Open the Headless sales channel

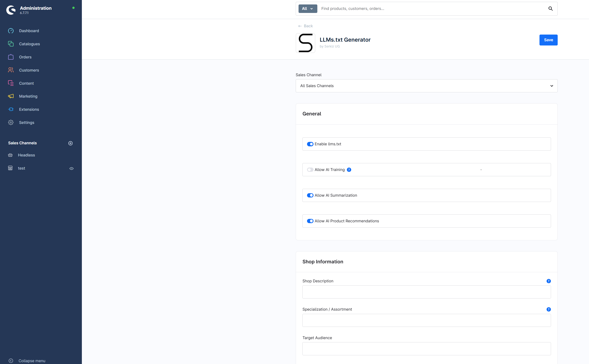26,155
